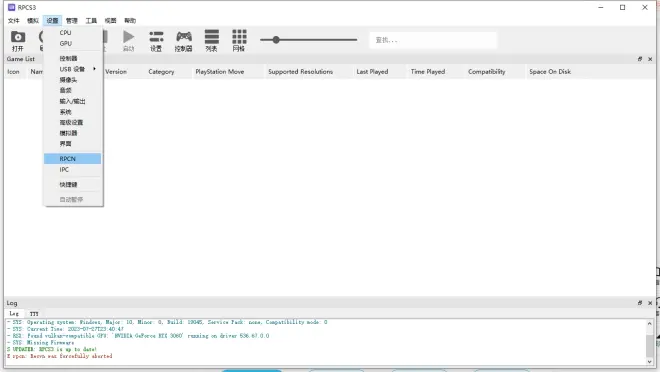
Task: Open the 管理 (Manage) menu
Action: tap(72, 21)
